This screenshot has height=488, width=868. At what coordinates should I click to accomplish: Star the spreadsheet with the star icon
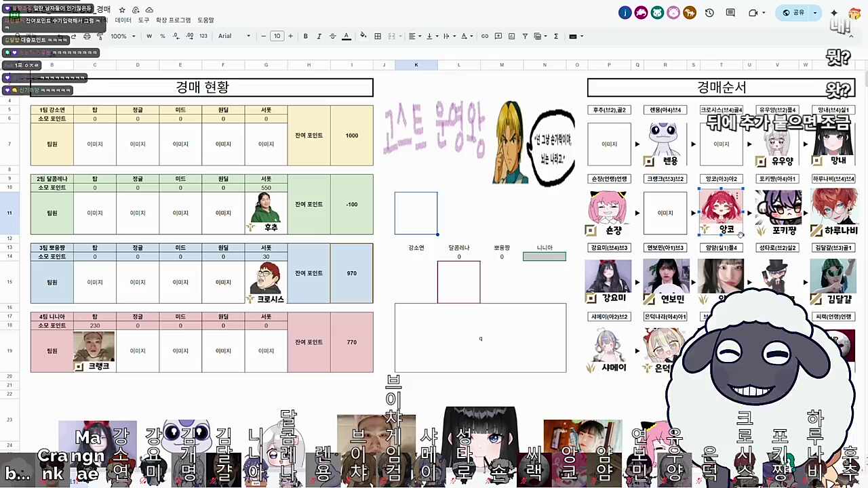coord(122,10)
